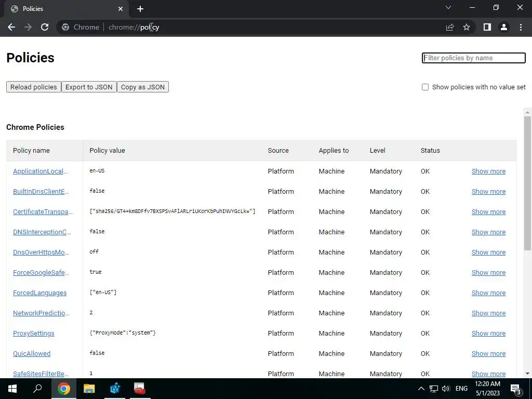Reload the page with the refresh icon
This screenshot has height=399, width=532.
point(45,27)
